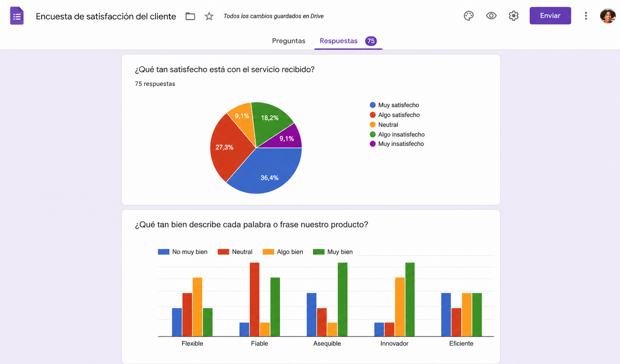Click the Flexible axis label
Viewport: 620px width, 364px height.
pyautogui.click(x=192, y=344)
